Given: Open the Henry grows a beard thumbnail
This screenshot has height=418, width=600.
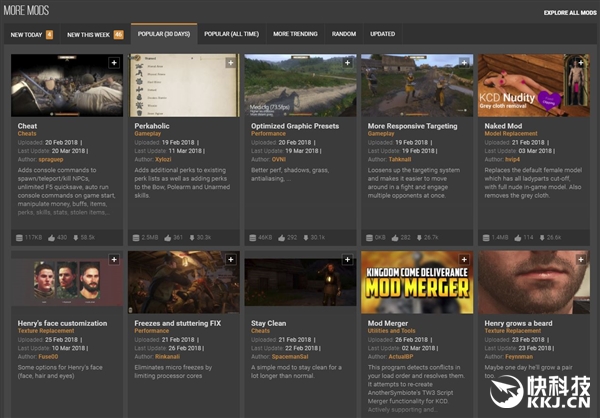Looking at the screenshot, I should tap(533, 283).
